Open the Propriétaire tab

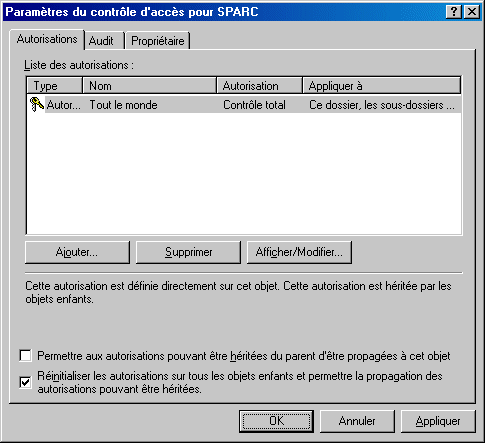(x=157, y=41)
